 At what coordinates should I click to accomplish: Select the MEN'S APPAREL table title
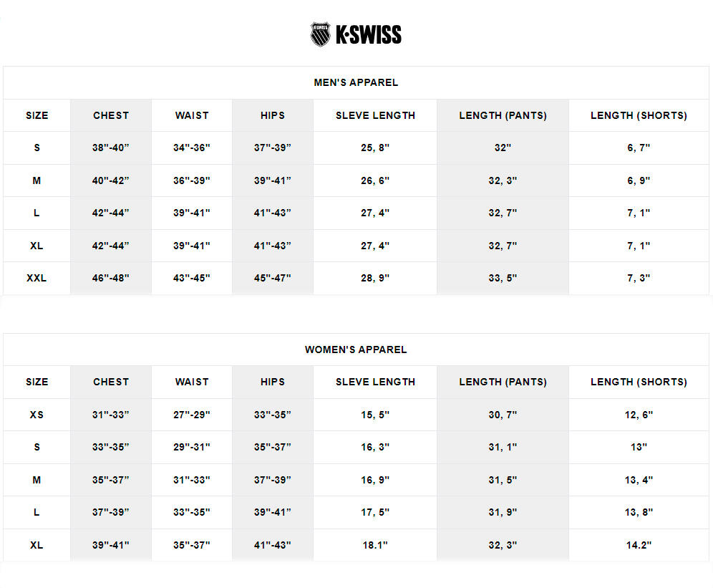pos(356,82)
